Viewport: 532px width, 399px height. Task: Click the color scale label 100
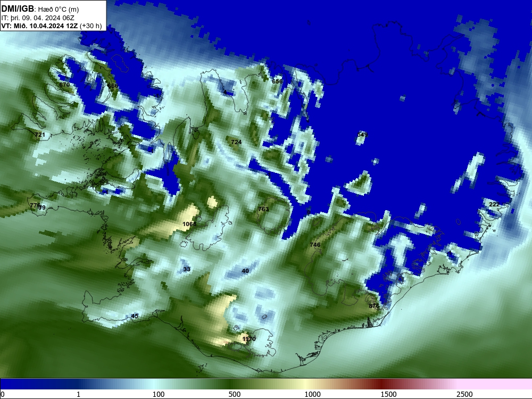(x=159, y=394)
